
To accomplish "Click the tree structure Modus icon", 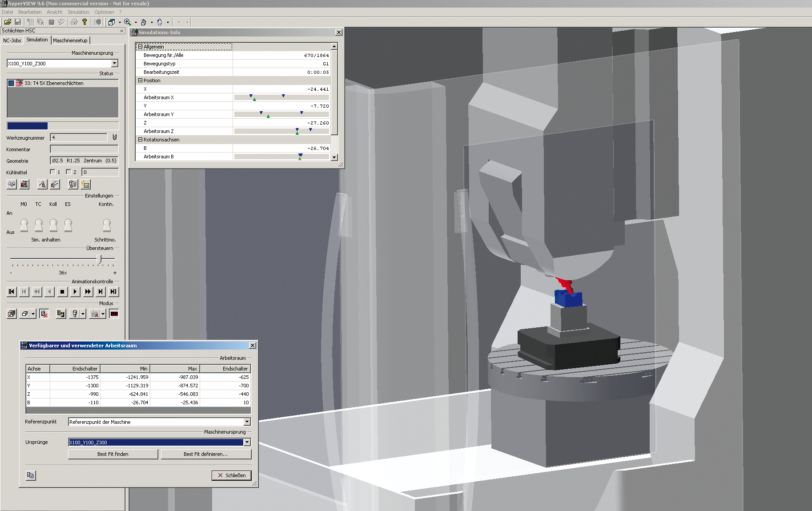I will pos(61,314).
